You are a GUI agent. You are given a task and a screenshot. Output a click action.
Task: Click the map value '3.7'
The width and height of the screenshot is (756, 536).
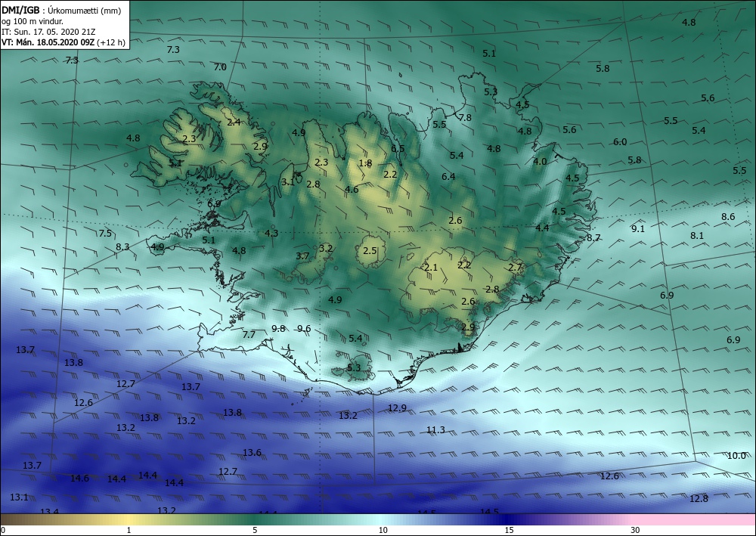pos(302,256)
